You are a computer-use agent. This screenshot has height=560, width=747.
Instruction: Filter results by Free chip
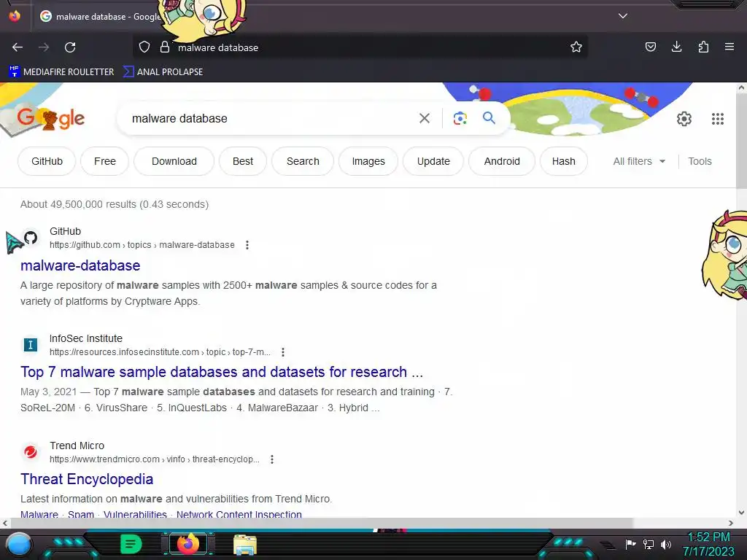pyautogui.click(x=105, y=161)
